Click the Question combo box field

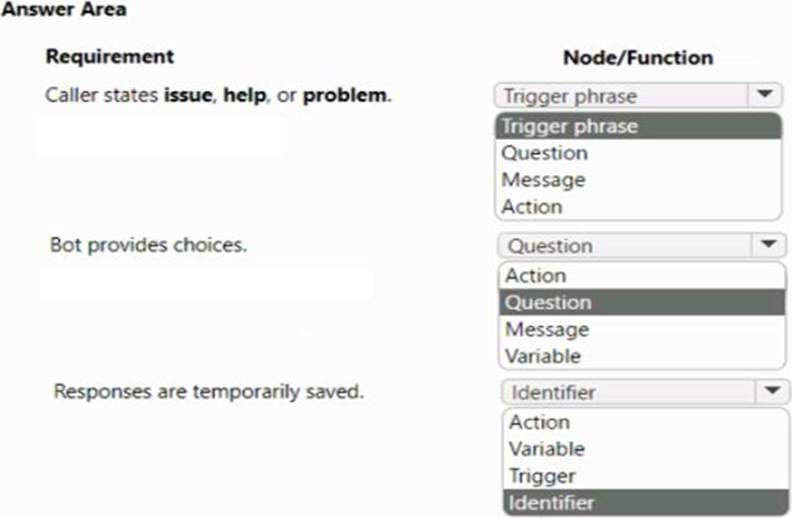625,245
